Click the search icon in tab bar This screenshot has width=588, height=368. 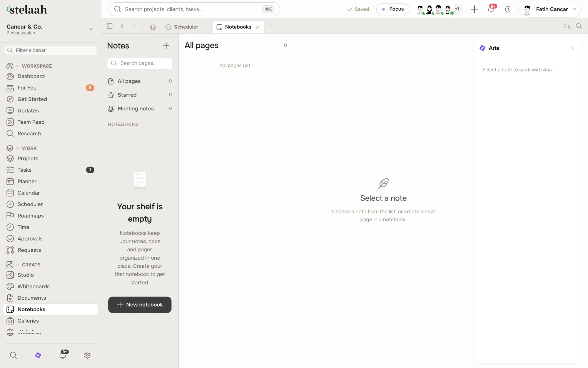(x=579, y=26)
